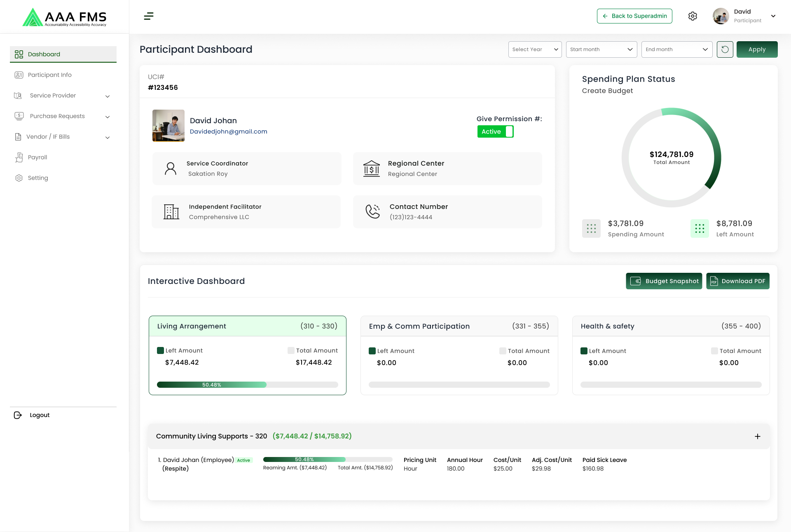Open settings gear icon in header
791x532 pixels.
click(693, 16)
